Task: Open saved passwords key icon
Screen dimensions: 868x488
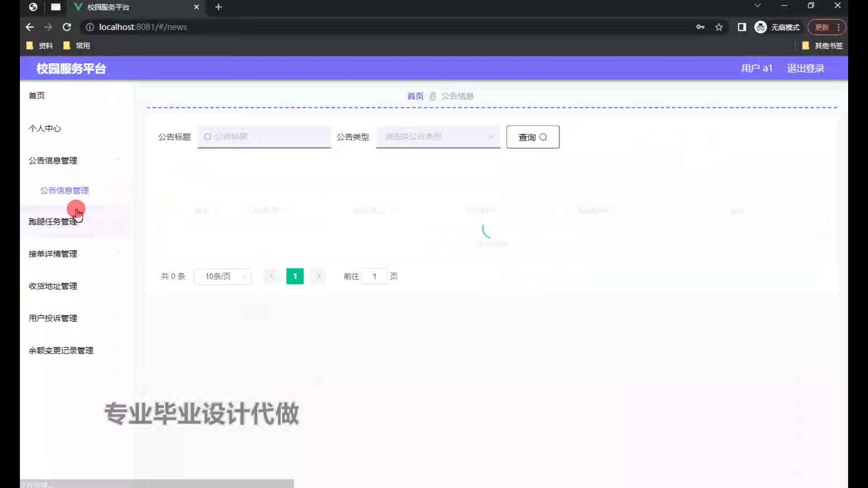Action: coord(700,27)
